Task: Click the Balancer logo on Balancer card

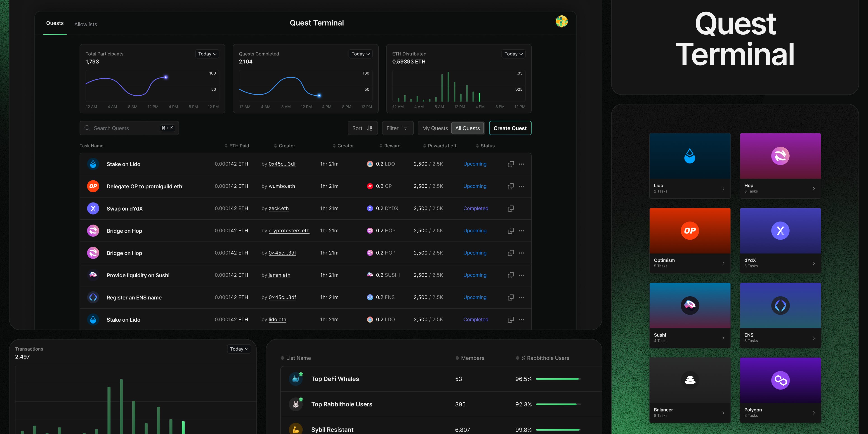Action: click(690, 380)
